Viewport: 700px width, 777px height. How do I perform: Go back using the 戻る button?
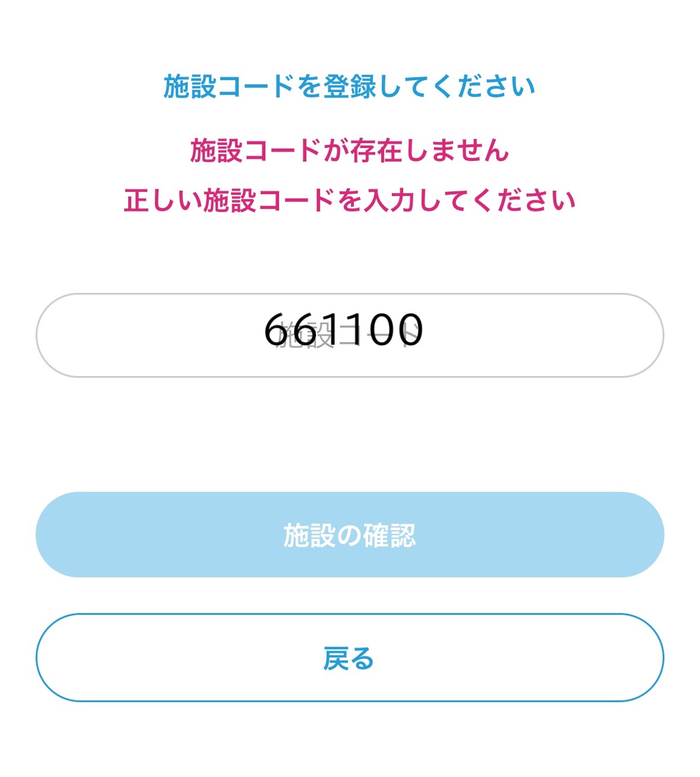tap(349, 658)
